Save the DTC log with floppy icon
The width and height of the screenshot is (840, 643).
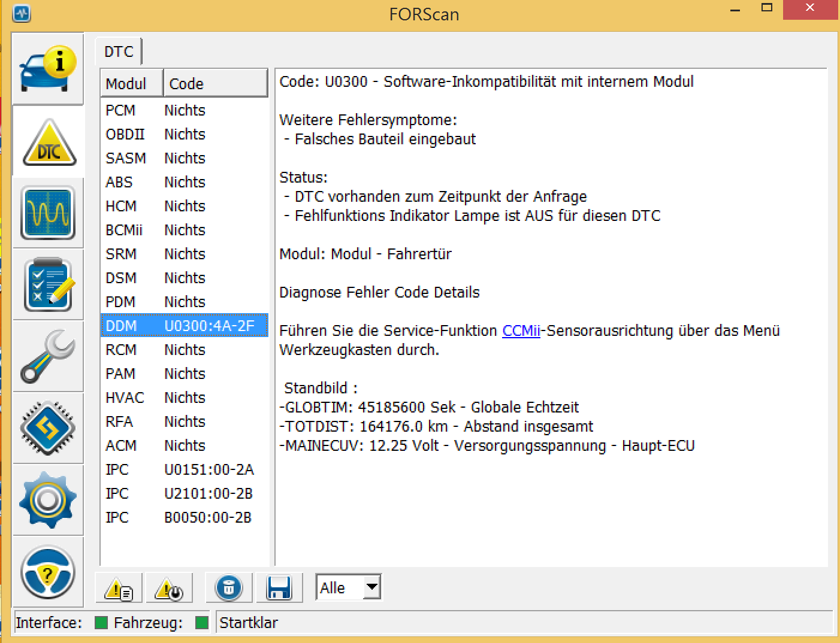point(279,589)
